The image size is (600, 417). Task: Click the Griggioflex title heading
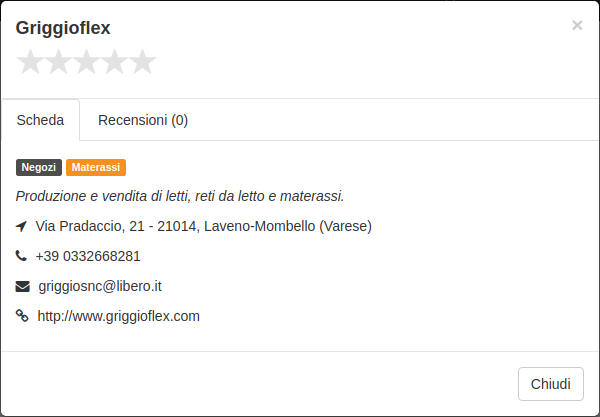[63, 28]
